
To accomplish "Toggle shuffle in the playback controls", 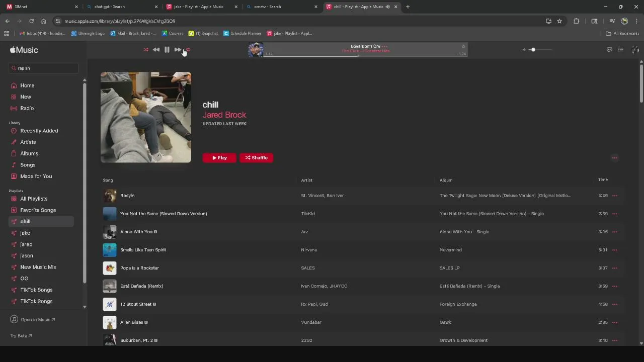I will pyautogui.click(x=146, y=50).
